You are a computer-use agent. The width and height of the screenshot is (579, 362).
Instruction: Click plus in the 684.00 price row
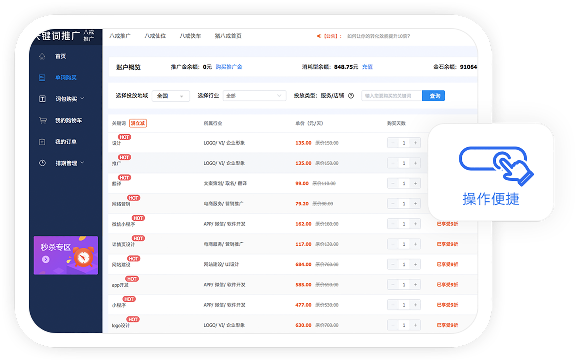click(415, 264)
